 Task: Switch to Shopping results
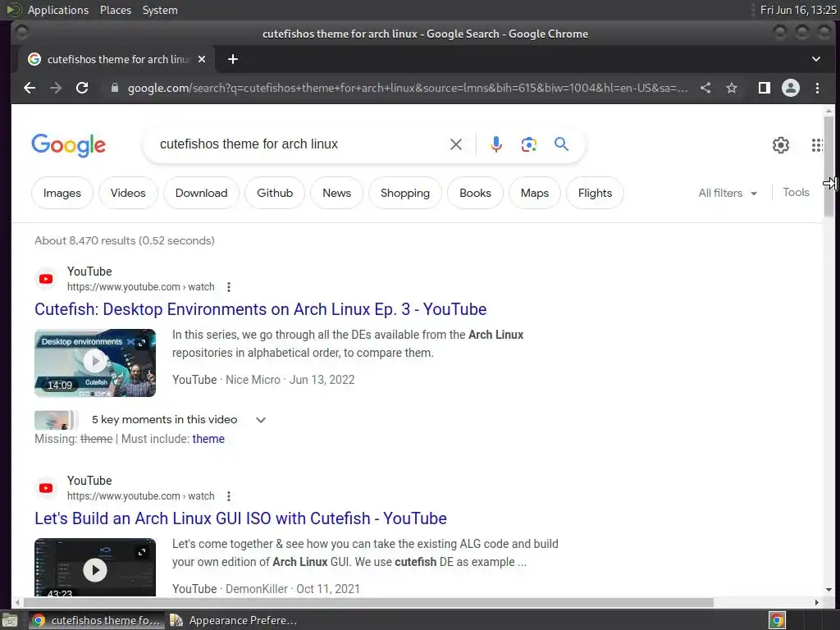pyautogui.click(x=405, y=193)
